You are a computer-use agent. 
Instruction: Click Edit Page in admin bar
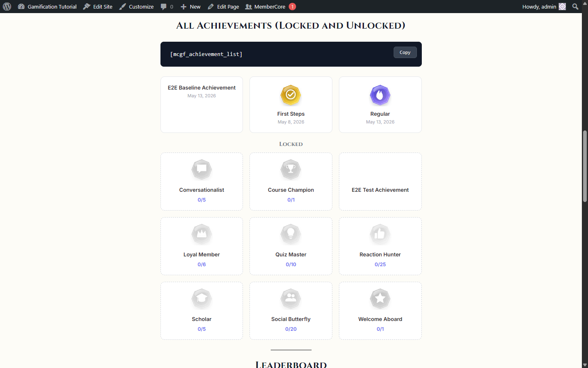click(x=223, y=7)
